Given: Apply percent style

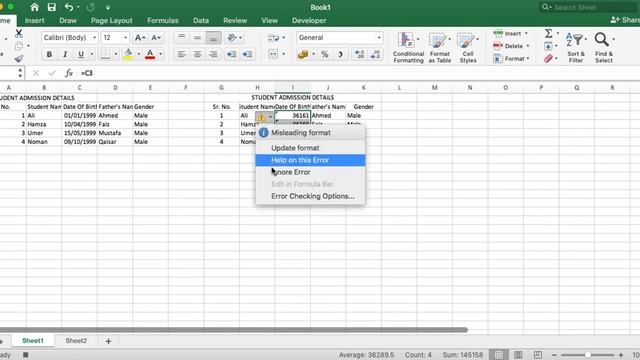Looking at the screenshot, I should [x=325, y=54].
